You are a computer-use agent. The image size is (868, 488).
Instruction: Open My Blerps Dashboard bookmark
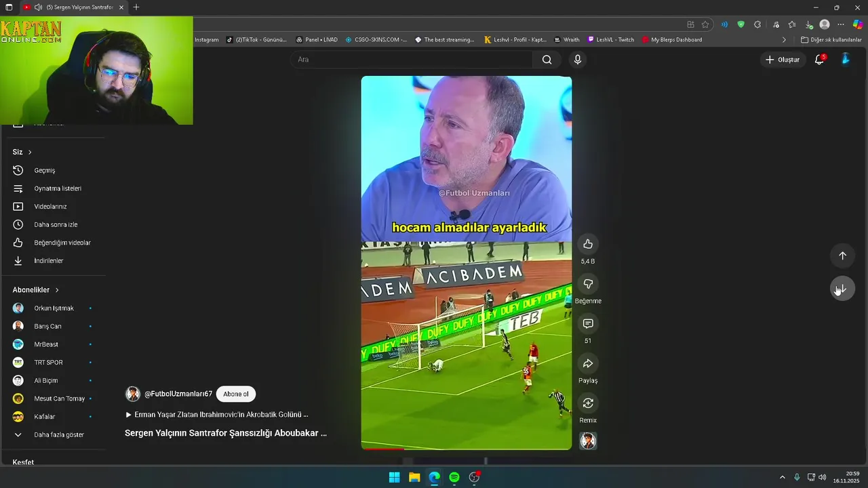point(672,40)
